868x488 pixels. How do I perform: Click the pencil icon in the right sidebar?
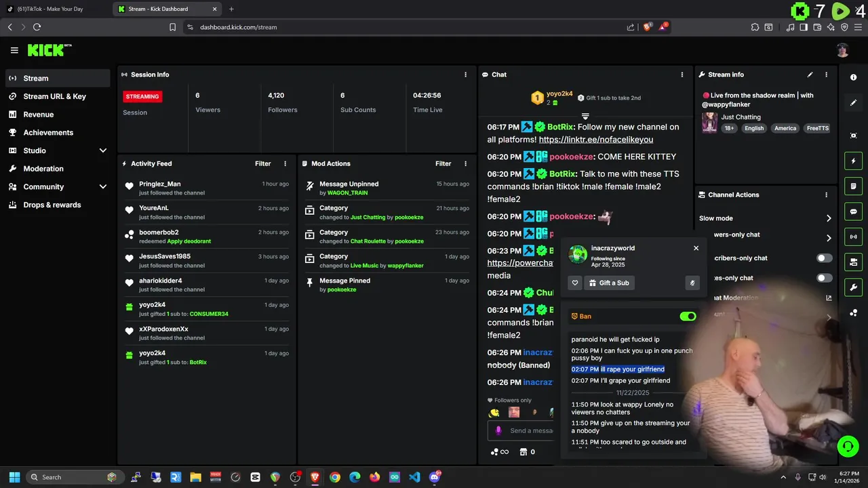pyautogui.click(x=854, y=103)
